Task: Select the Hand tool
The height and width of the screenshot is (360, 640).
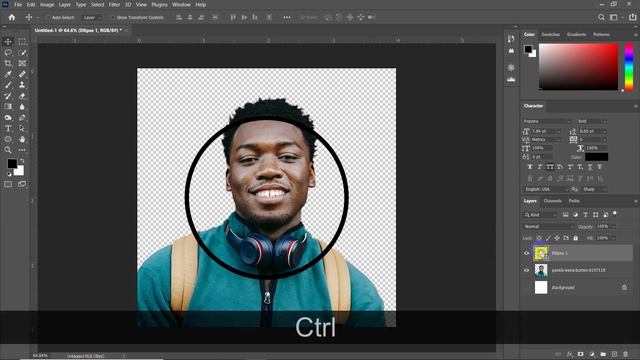Action: point(22,139)
